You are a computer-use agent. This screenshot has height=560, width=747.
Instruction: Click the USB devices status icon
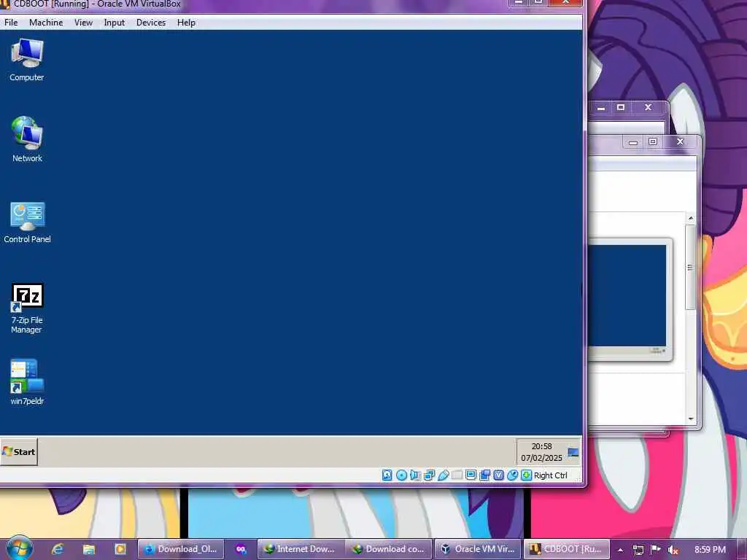(443, 475)
